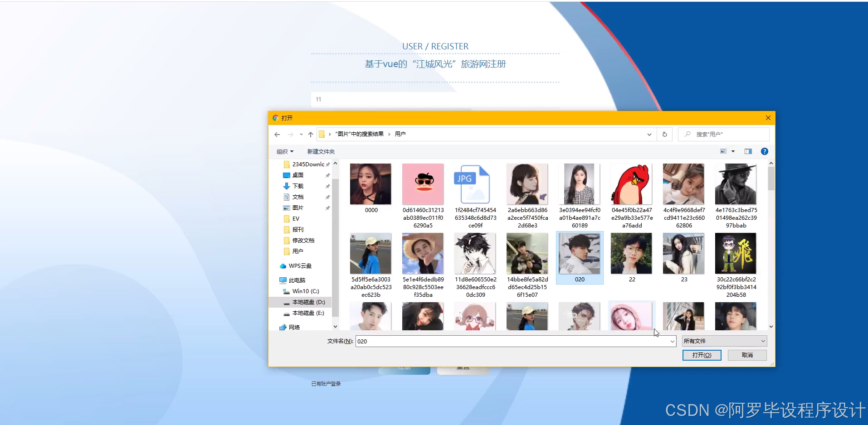Select 下载 in the navigation pane

coord(298,186)
